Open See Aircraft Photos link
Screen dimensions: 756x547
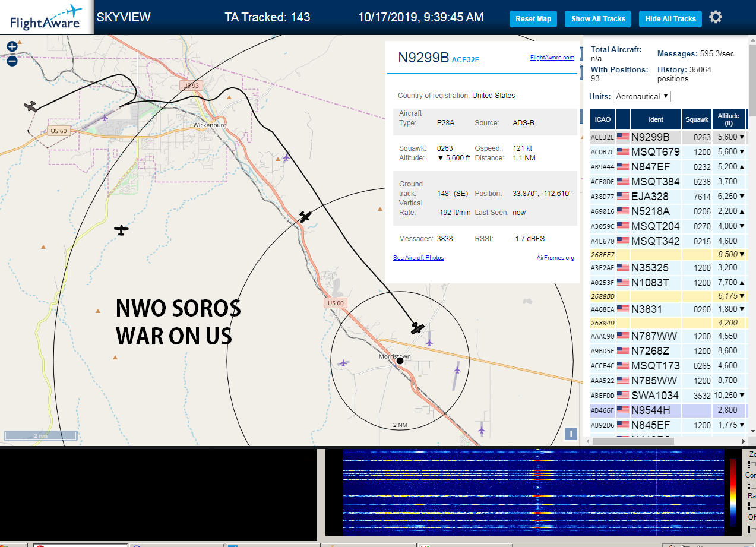coord(419,258)
